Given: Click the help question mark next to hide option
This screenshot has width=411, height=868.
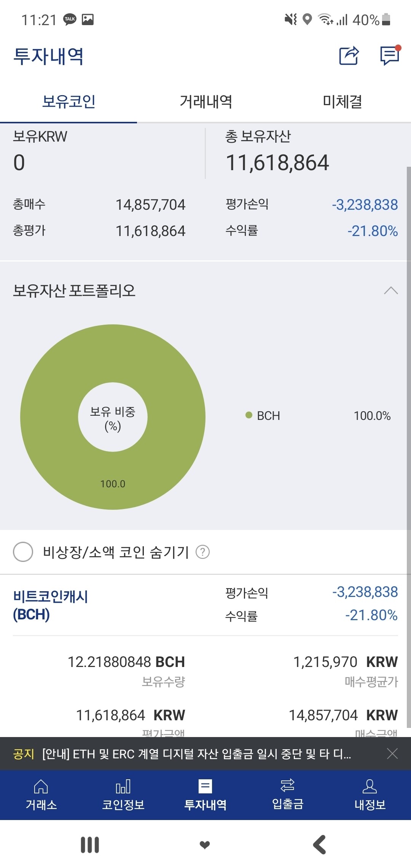Looking at the screenshot, I should pos(204,552).
